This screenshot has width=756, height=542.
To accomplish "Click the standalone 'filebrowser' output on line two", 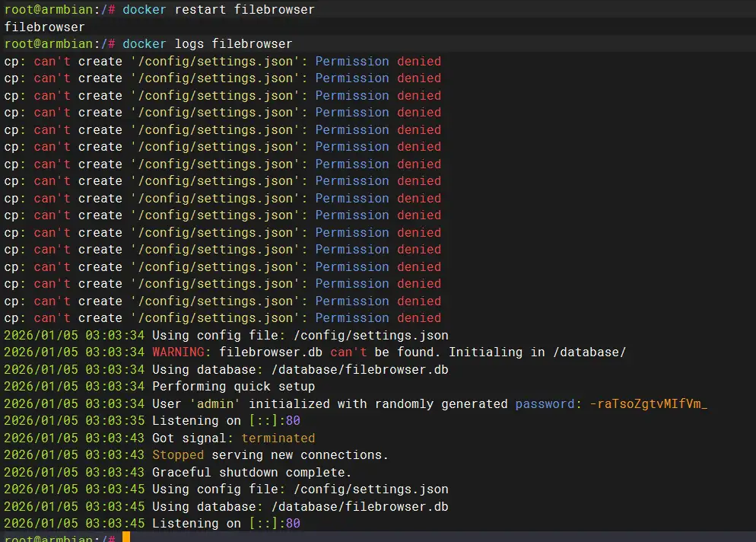I will point(44,27).
